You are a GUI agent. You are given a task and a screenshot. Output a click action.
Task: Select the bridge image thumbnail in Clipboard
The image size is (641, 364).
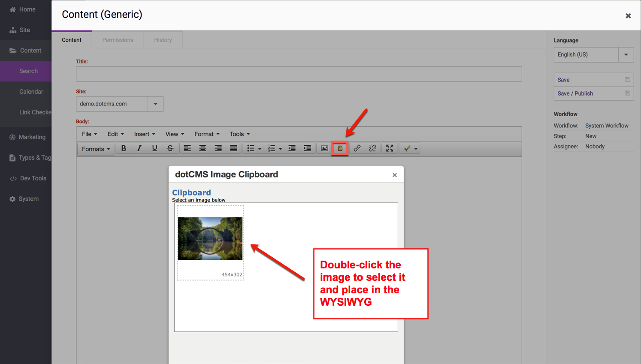pyautogui.click(x=210, y=238)
